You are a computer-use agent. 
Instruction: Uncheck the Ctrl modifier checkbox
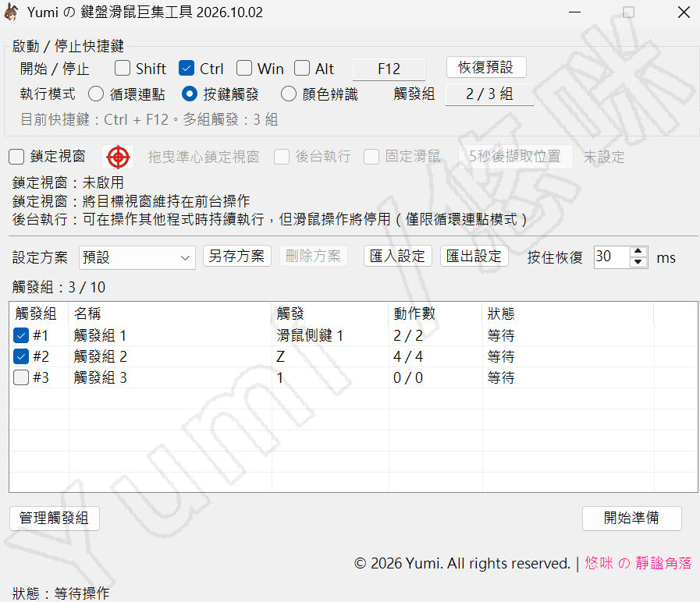pos(187,69)
